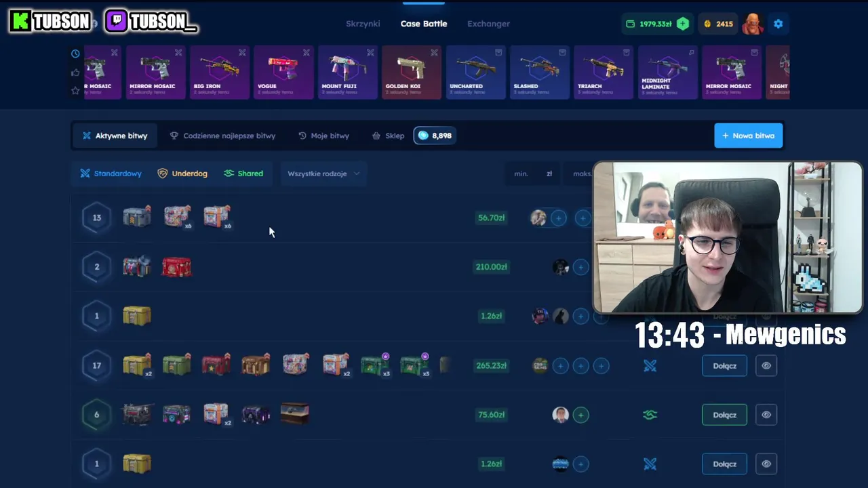Open the player avatar in the 56.70zł battle
The width and height of the screenshot is (868, 488).
tap(538, 218)
